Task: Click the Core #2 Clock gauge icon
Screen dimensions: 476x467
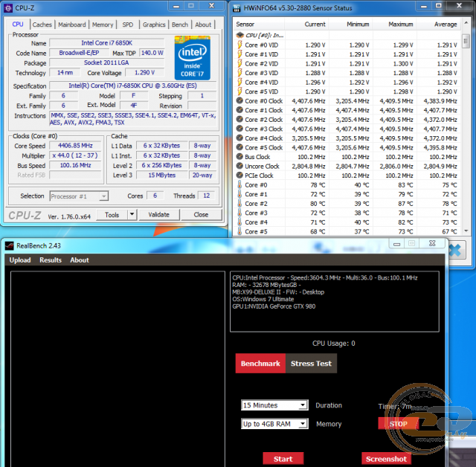Action: pos(239,119)
